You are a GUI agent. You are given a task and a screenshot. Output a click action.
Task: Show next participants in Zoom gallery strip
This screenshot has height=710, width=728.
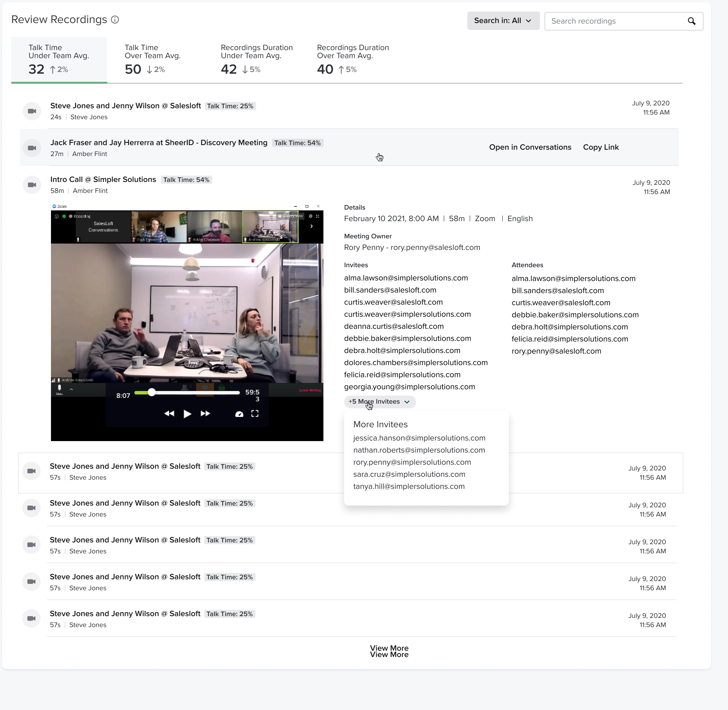coord(311,226)
